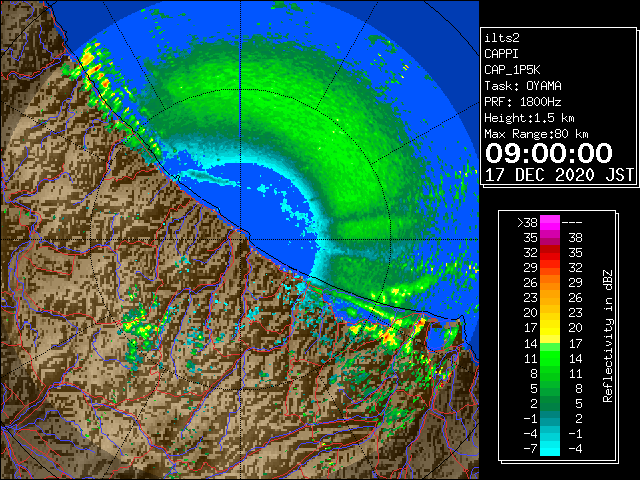This screenshot has height=480, width=640.
Task: Click the 'PRF: 1800Hz' text
Action: [523, 102]
